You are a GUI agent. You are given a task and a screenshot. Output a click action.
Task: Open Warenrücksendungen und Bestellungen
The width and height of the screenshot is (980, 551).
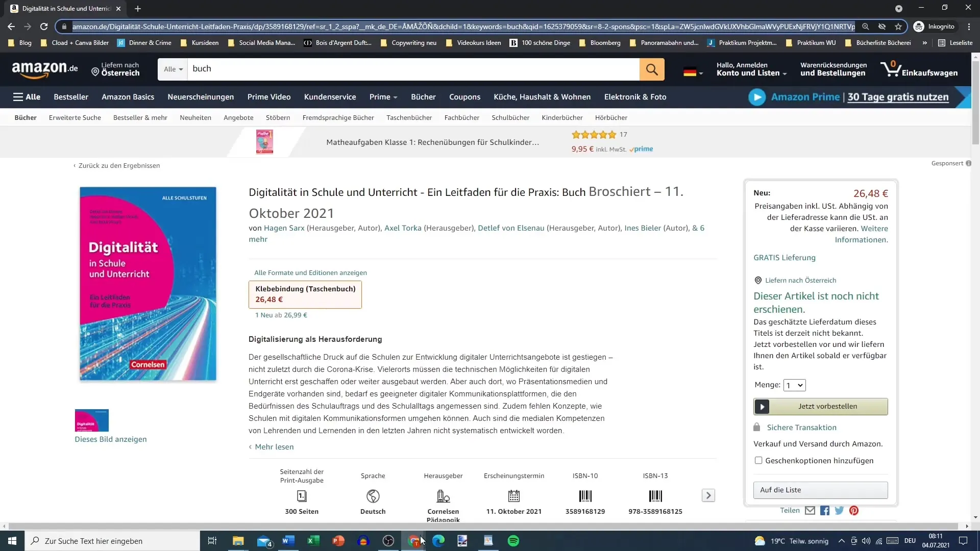point(833,69)
